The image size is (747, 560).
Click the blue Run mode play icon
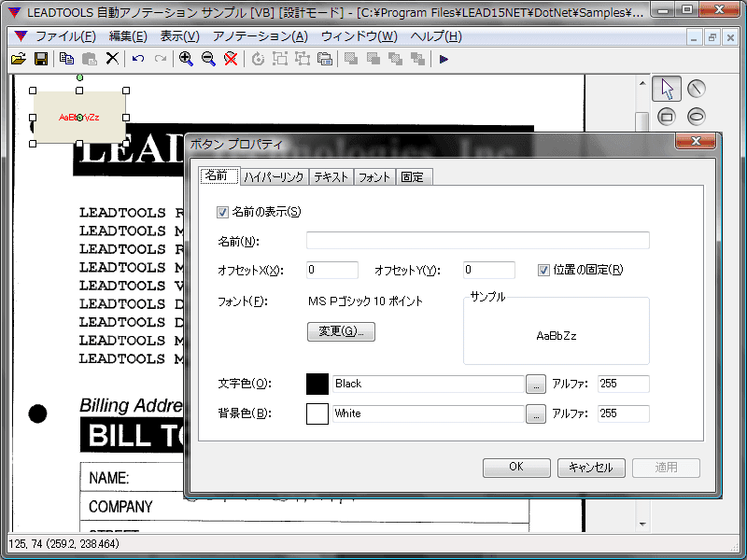(444, 59)
